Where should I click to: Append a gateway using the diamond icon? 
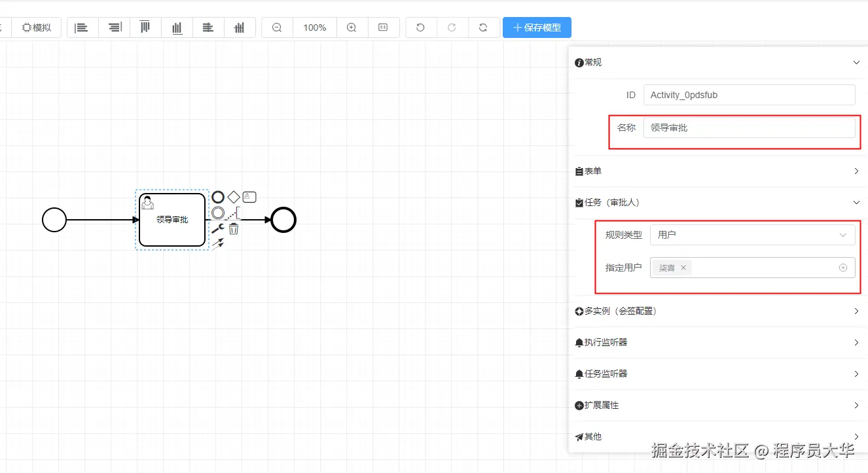(234, 196)
